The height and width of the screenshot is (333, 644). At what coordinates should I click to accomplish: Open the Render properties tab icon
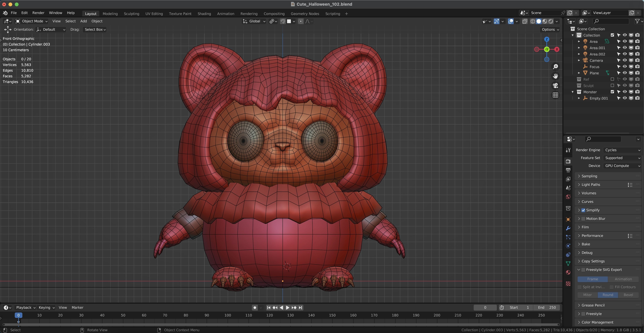[x=568, y=161]
